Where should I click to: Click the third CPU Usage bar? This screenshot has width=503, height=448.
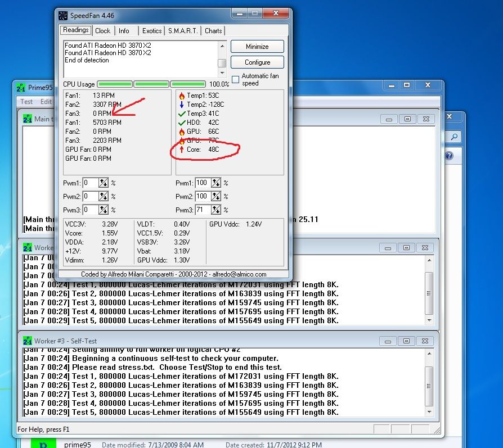pyautogui.click(x=188, y=84)
